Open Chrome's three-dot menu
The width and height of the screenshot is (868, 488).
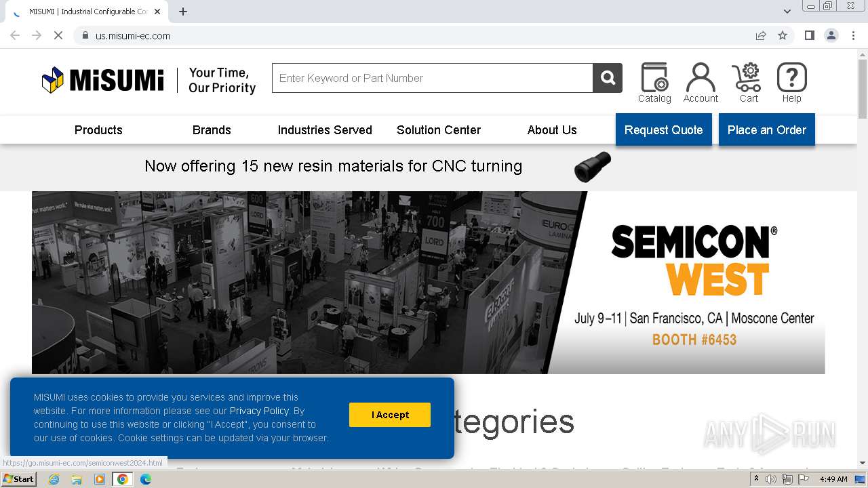coord(853,35)
